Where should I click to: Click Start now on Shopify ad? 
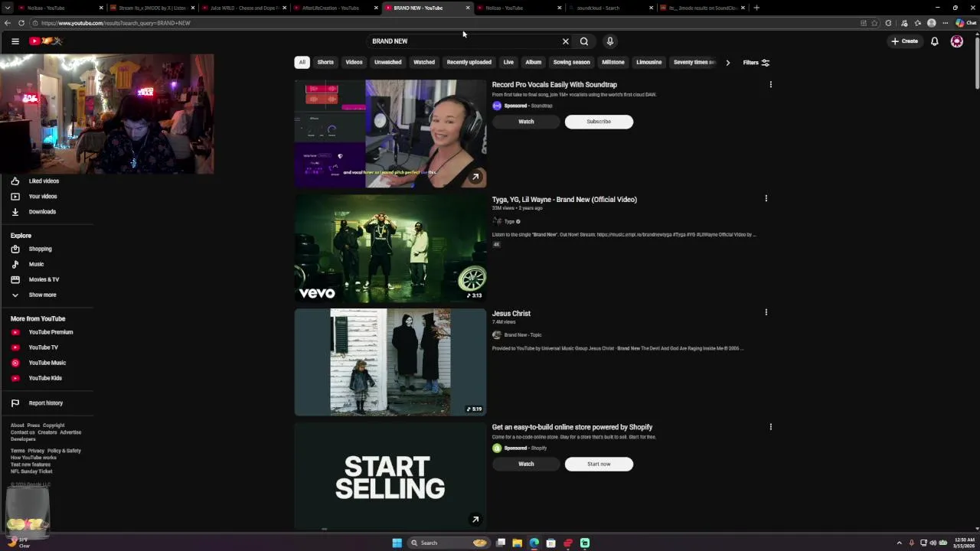click(599, 464)
